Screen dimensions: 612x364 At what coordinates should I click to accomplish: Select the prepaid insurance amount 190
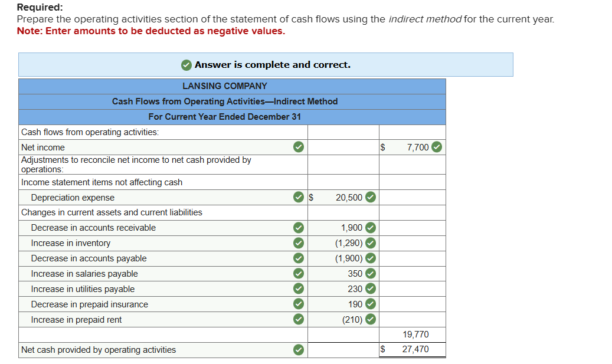[355, 304]
